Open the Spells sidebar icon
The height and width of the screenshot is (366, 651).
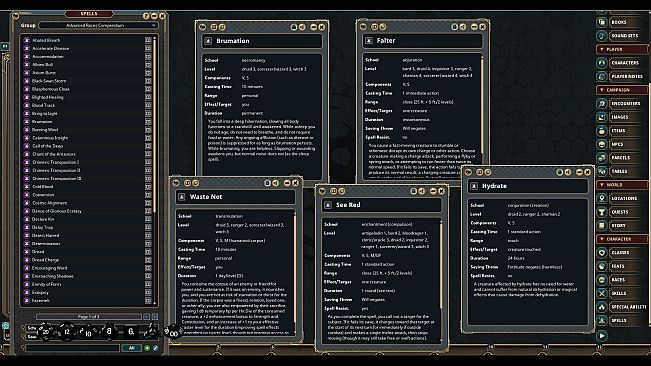[602, 320]
